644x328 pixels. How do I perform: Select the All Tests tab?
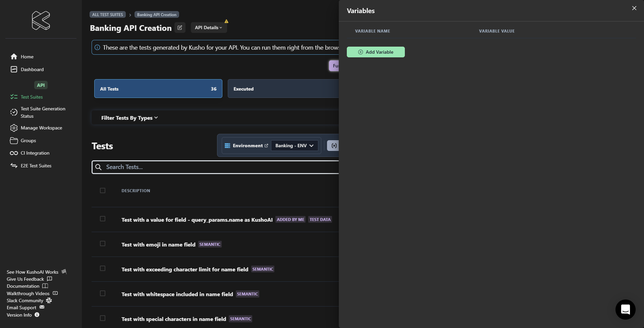coord(158,89)
